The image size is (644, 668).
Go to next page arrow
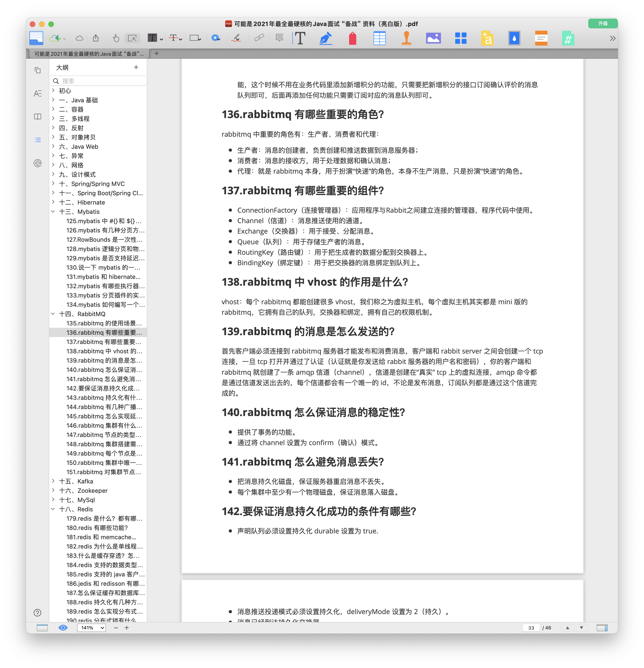tap(581, 628)
